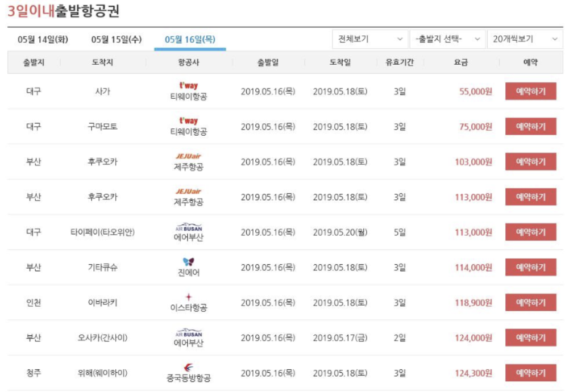This screenshot has width=565, height=392.
Task: Book the 타이페이(타오위안) flight
Action: (530, 232)
